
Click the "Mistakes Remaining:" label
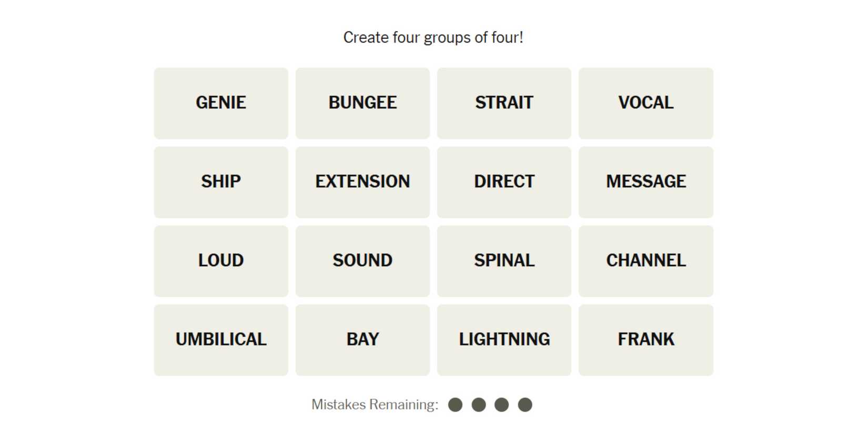click(375, 405)
